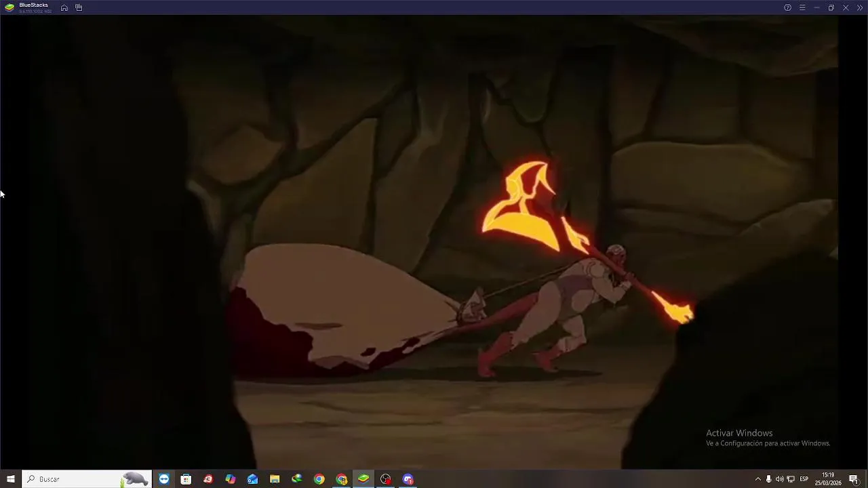The height and width of the screenshot is (488, 868).
Task: Open Microsoft Store from the taskbar
Action: coord(186,479)
